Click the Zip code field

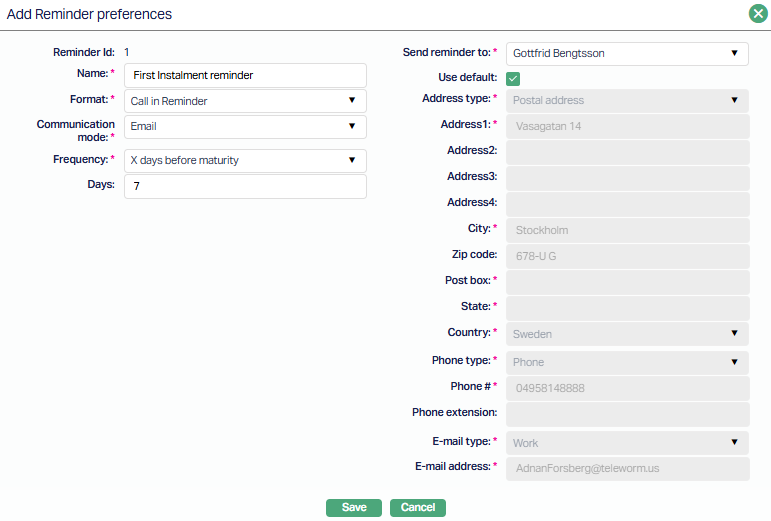click(627, 257)
